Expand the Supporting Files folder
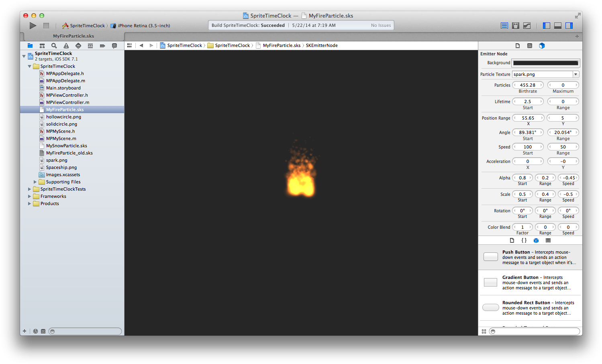 pyautogui.click(x=35, y=182)
